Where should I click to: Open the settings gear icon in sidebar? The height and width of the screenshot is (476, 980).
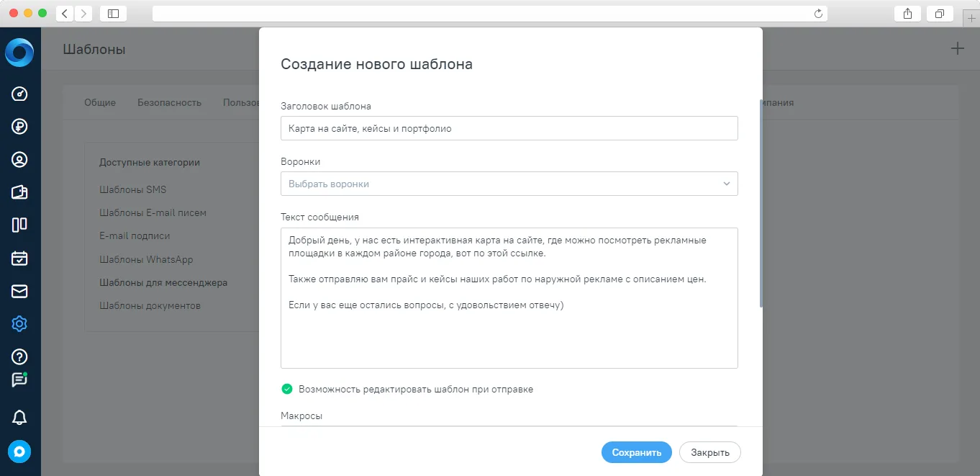19,324
